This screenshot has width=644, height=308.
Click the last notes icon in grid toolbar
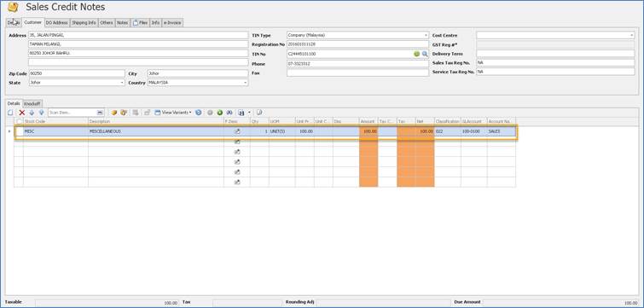coord(259,113)
